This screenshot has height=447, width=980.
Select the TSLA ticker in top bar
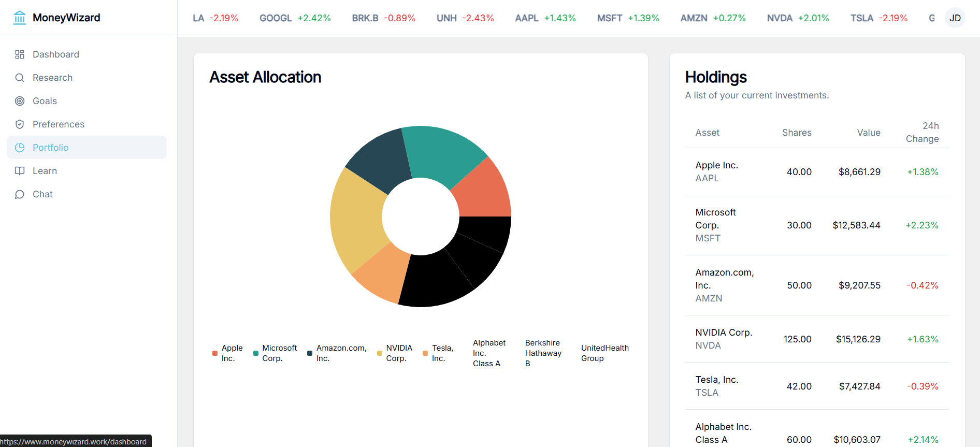coord(878,18)
